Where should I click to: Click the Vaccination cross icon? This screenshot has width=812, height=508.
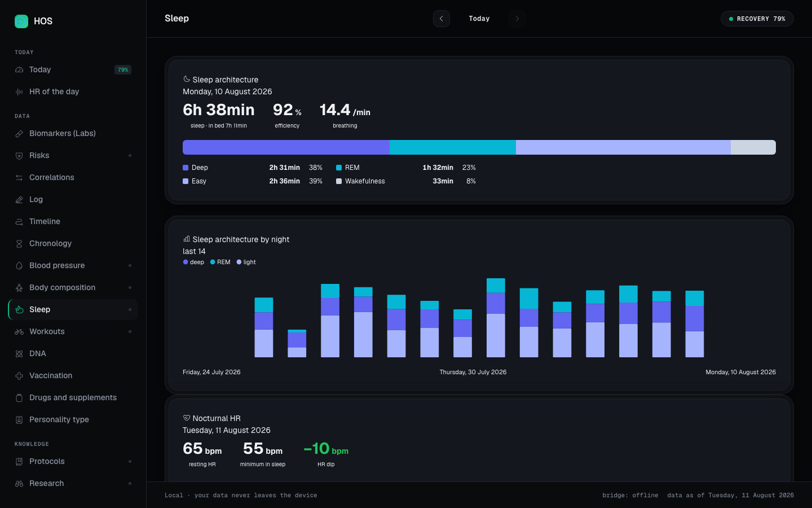coord(19,376)
